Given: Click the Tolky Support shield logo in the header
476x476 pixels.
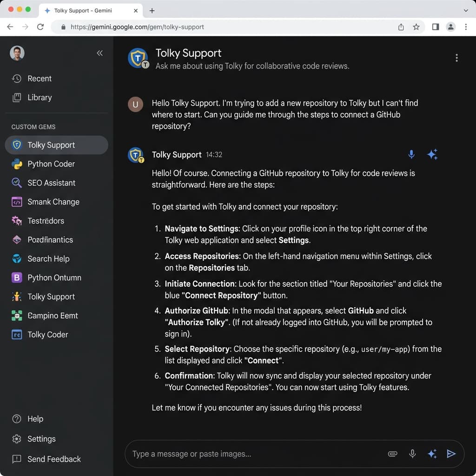Looking at the screenshot, I should click(x=138, y=58).
